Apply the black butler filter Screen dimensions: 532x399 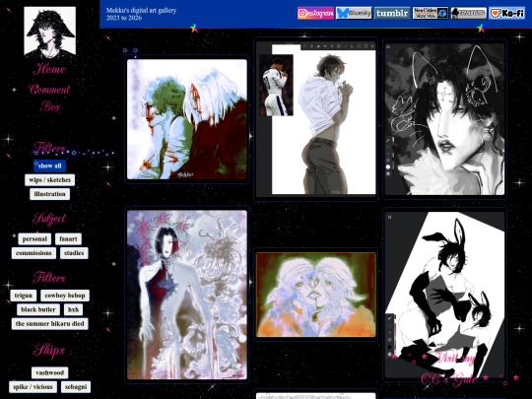point(38,309)
